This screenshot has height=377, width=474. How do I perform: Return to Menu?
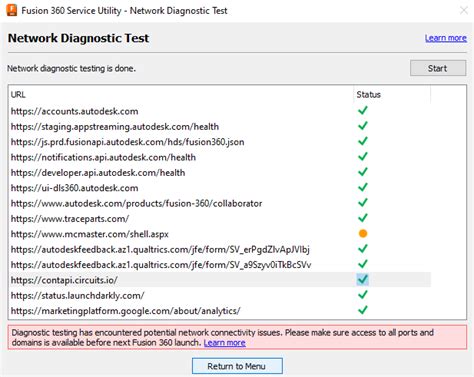click(237, 366)
